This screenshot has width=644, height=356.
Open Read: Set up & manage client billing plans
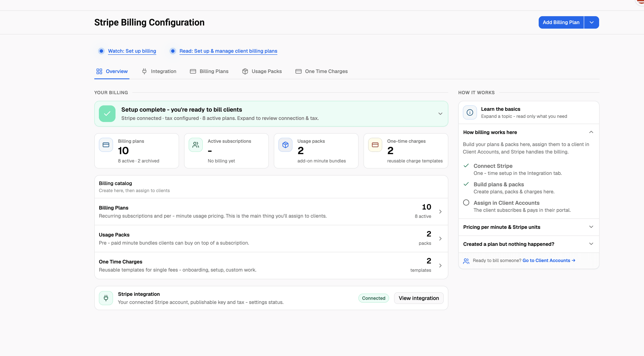point(228,51)
